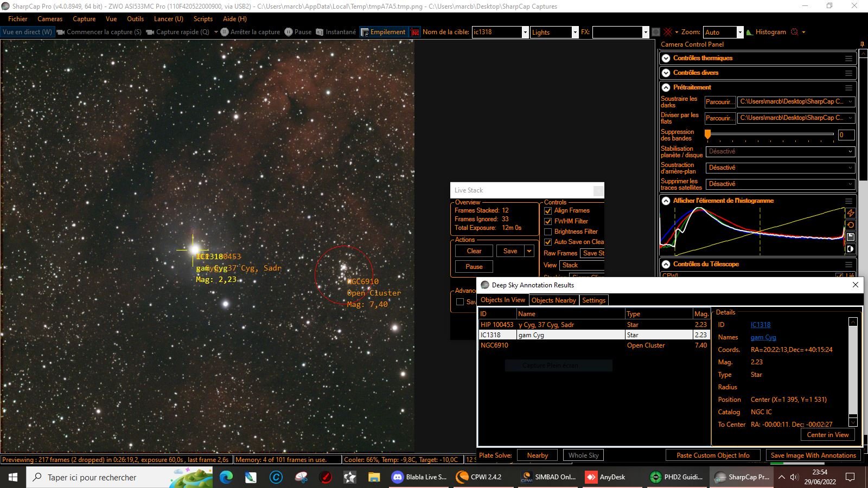Take a snapshot with Instantané
The height and width of the screenshot is (488, 868).
[336, 32]
